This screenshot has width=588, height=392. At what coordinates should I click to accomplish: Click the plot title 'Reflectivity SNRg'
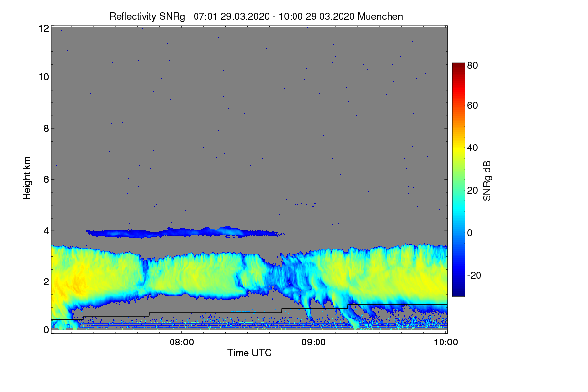[147, 16]
